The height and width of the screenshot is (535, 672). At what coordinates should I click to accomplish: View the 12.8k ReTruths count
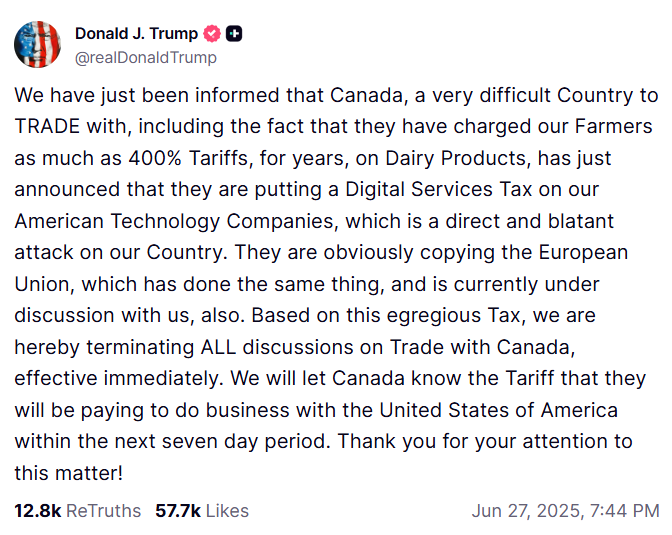pyautogui.click(x=38, y=511)
